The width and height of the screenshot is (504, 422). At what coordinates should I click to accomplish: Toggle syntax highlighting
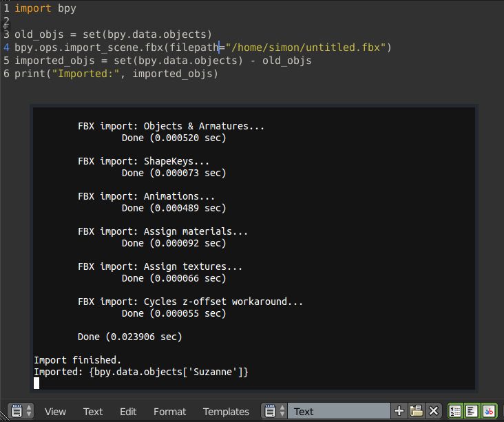pyautogui.click(x=489, y=411)
